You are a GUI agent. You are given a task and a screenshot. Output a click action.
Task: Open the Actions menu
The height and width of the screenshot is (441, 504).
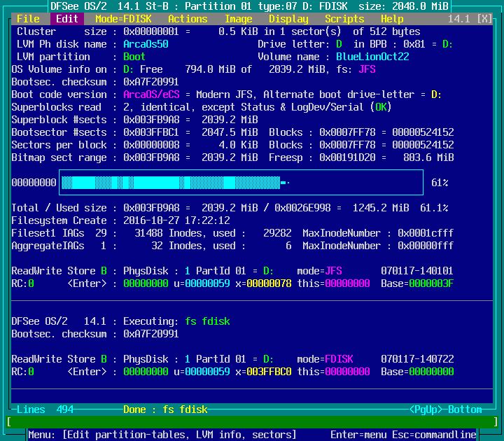click(188, 19)
